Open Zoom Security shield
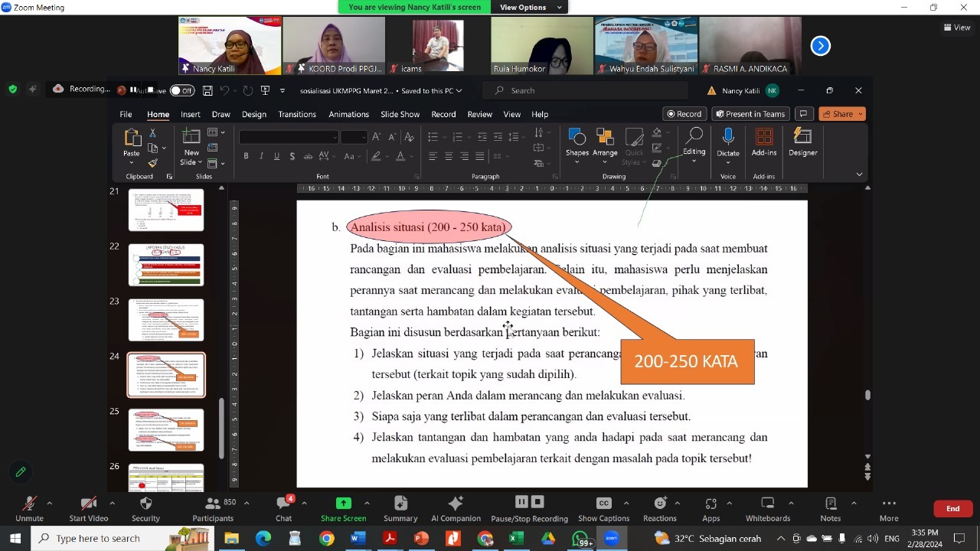Viewport: 980px width, 551px height. [x=145, y=510]
